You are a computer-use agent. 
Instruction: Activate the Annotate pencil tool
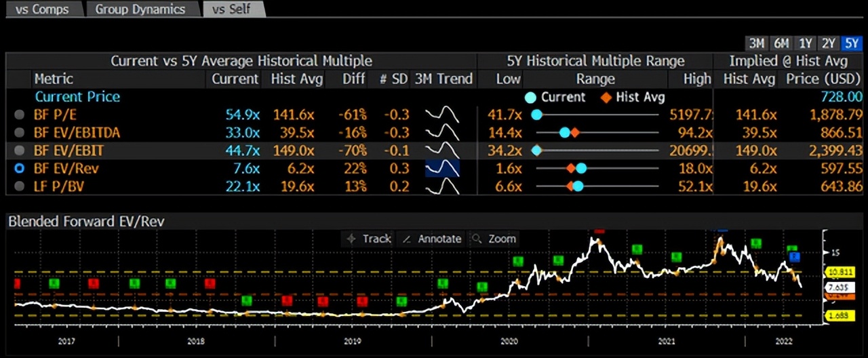432,239
